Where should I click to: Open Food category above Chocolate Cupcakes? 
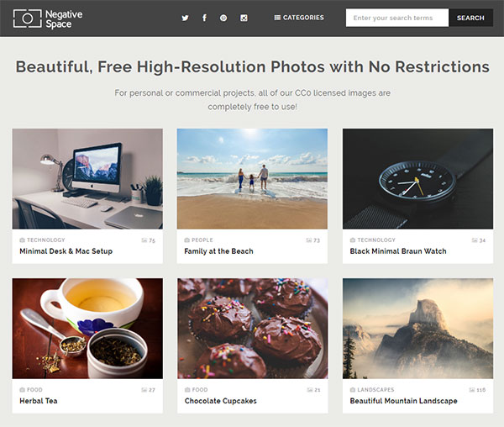pyautogui.click(x=200, y=389)
